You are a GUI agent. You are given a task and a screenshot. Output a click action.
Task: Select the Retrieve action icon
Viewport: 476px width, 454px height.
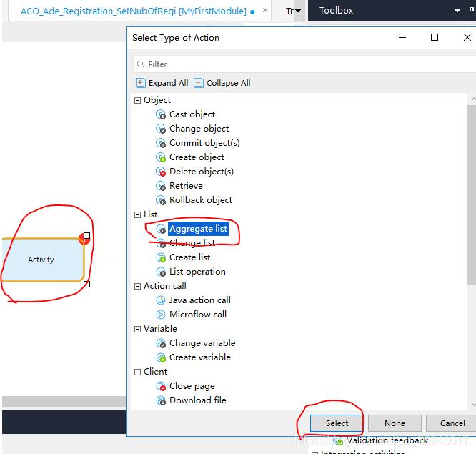click(x=161, y=186)
